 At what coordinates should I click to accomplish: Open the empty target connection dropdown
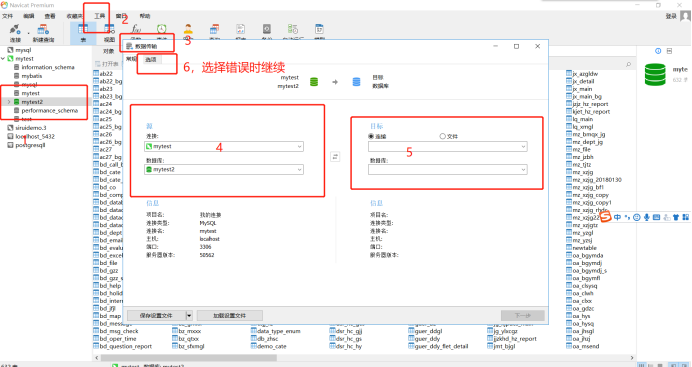(x=448, y=146)
